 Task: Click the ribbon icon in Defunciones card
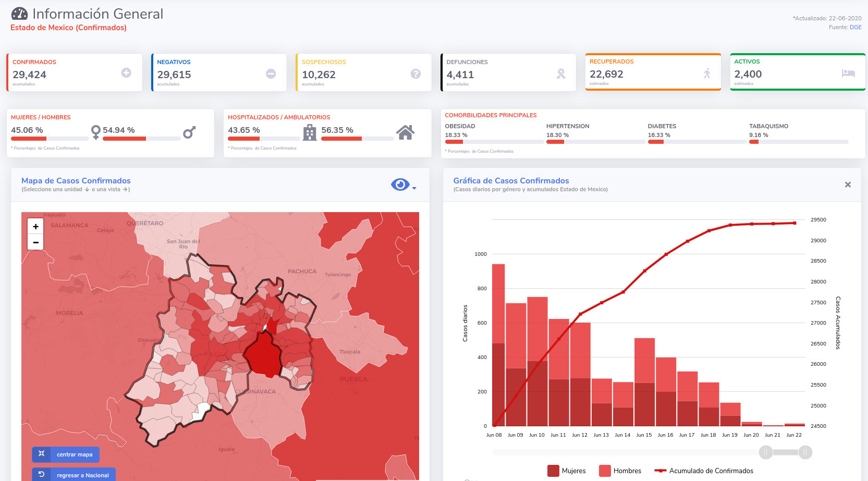[x=561, y=74]
